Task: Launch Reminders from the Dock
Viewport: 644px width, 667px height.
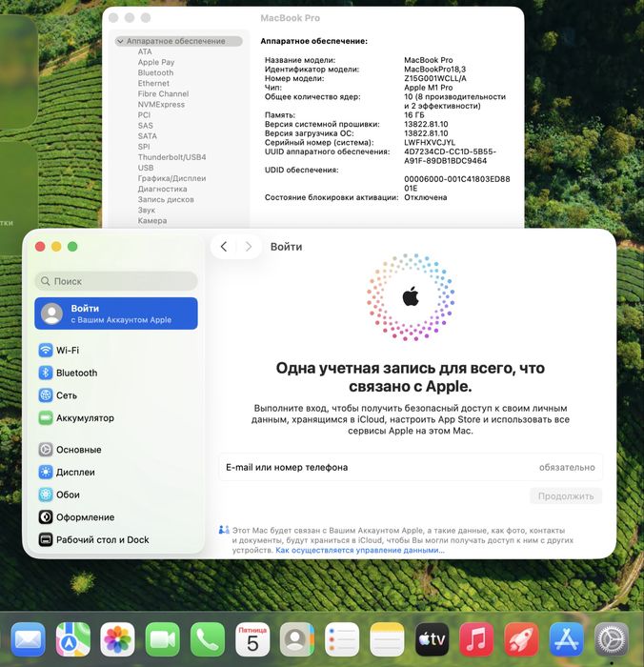Action: pyautogui.click(x=342, y=639)
